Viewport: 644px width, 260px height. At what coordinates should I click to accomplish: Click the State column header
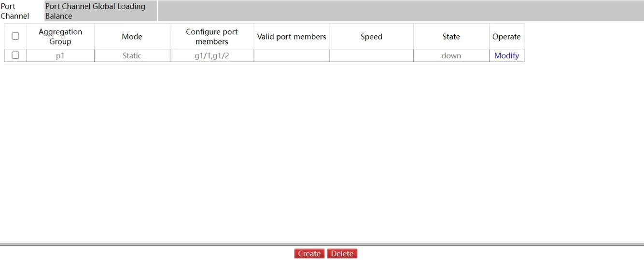pyautogui.click(x=451, y=37)
